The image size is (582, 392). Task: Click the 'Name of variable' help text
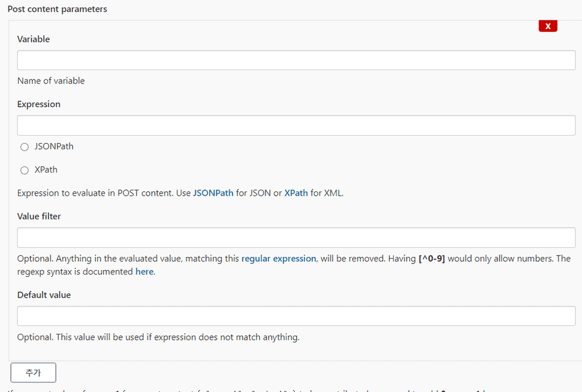tap(51, 81)
